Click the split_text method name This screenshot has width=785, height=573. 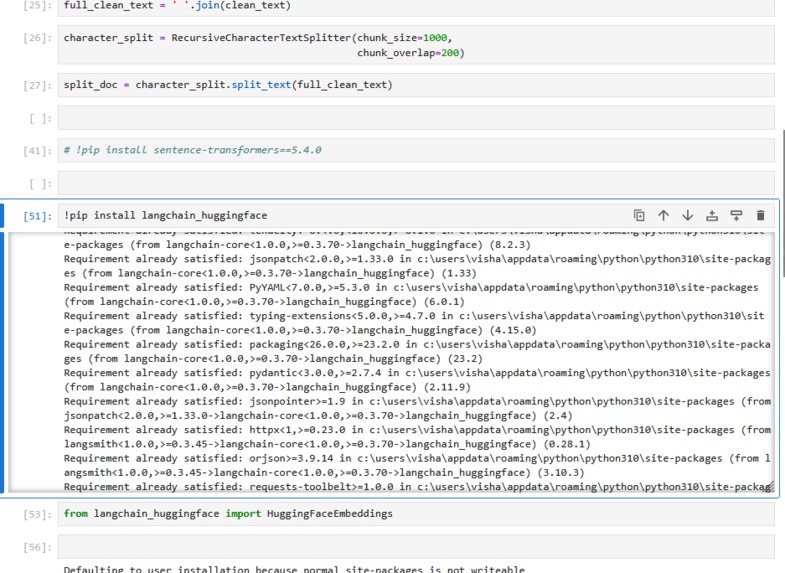pyautogui.click(x=261, y=85)
